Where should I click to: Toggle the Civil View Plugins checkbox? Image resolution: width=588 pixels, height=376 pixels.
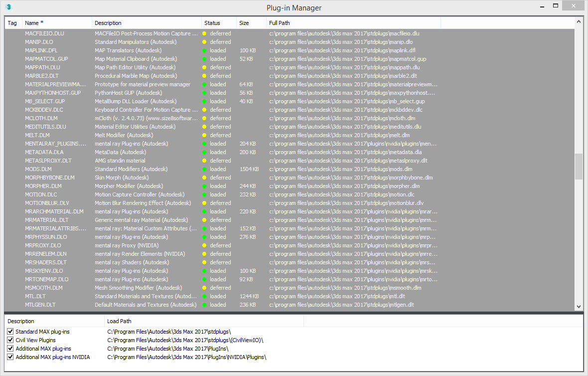[10, 340]
